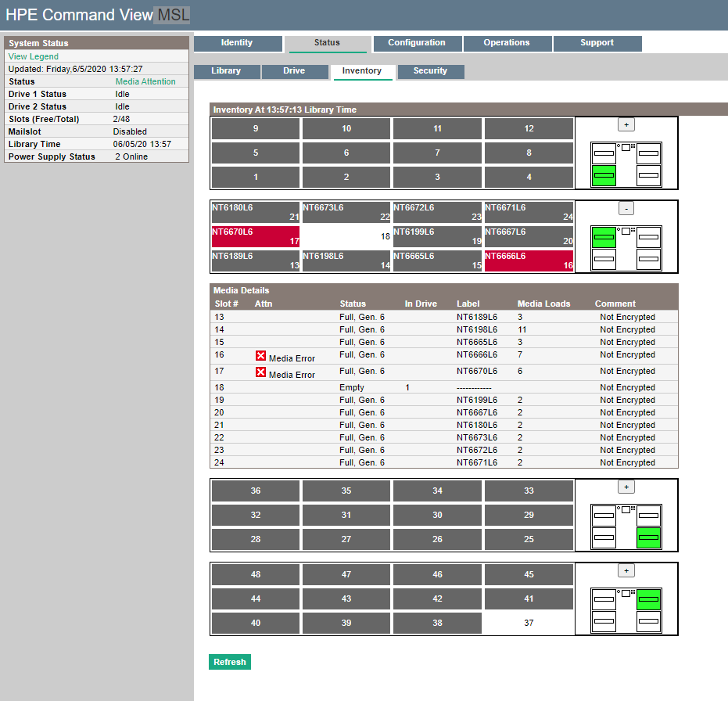
Task: Click the Refresh button
Action: click(x=230, y=662)
